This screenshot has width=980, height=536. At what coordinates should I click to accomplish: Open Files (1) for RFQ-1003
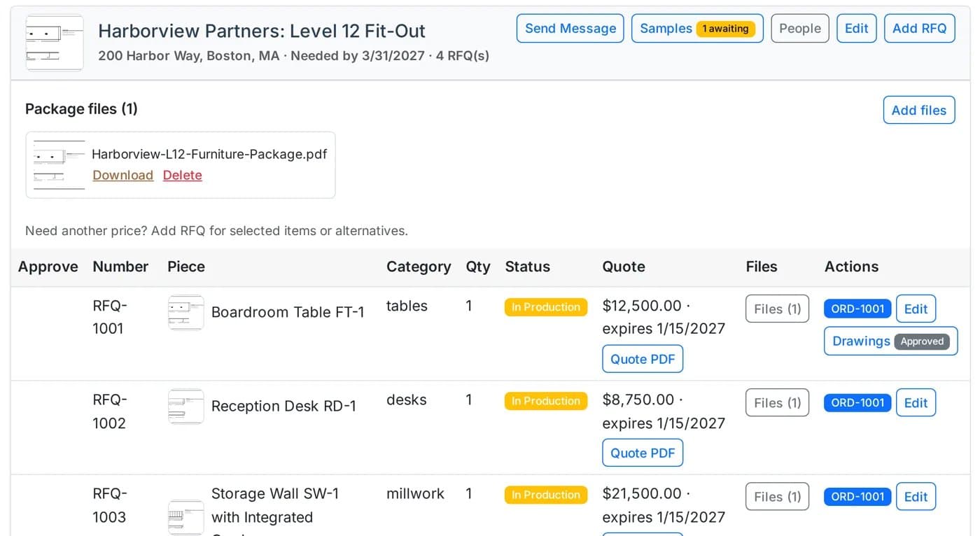tap(778, 496)
